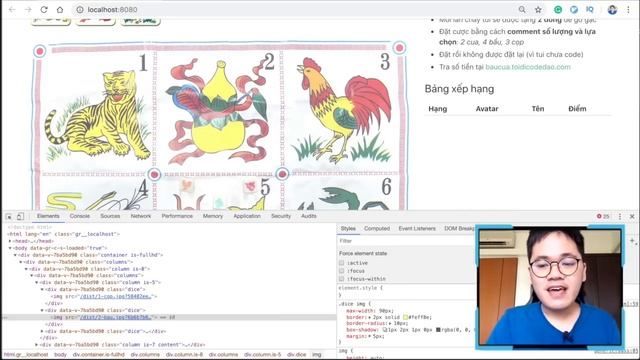The width and height of the screenshot is (640, 360).
Task: Open the Application tab
Action: [x=247, y=216]
